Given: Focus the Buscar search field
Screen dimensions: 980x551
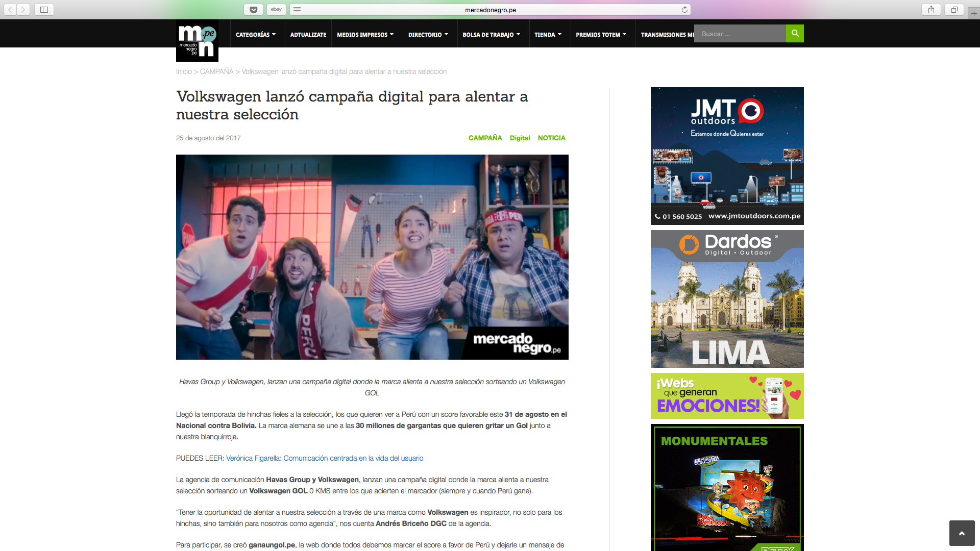Looking at the screenshot, I should pyautogui.click(x=740, y=34).
